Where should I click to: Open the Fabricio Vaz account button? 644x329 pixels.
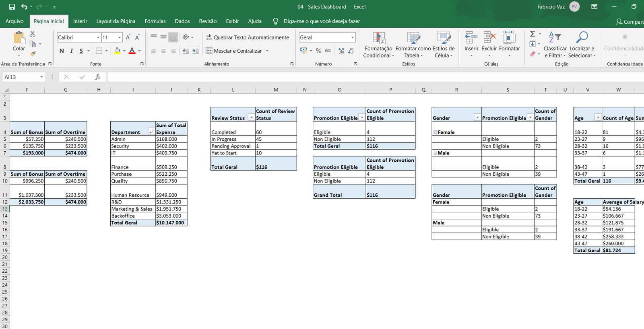coord(558,6)
